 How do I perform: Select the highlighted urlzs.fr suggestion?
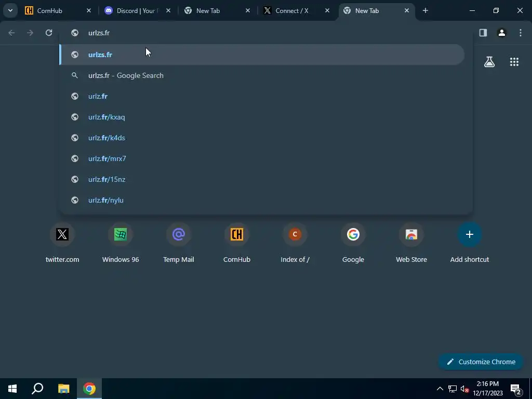pos(262,54)
